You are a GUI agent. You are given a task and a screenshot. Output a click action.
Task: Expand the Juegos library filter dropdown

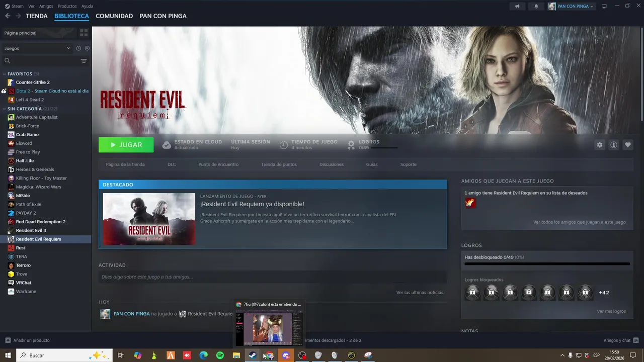pyautogui.click(x=38, y=48)
